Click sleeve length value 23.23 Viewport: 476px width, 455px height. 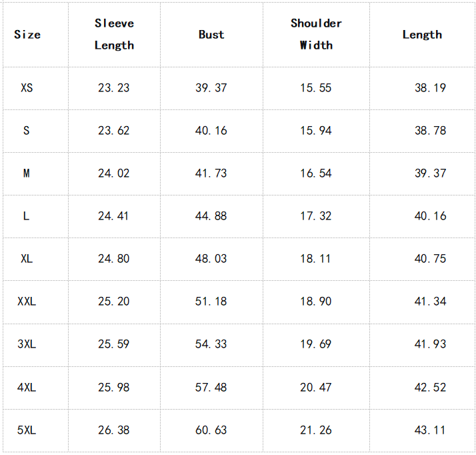(114, 88)
